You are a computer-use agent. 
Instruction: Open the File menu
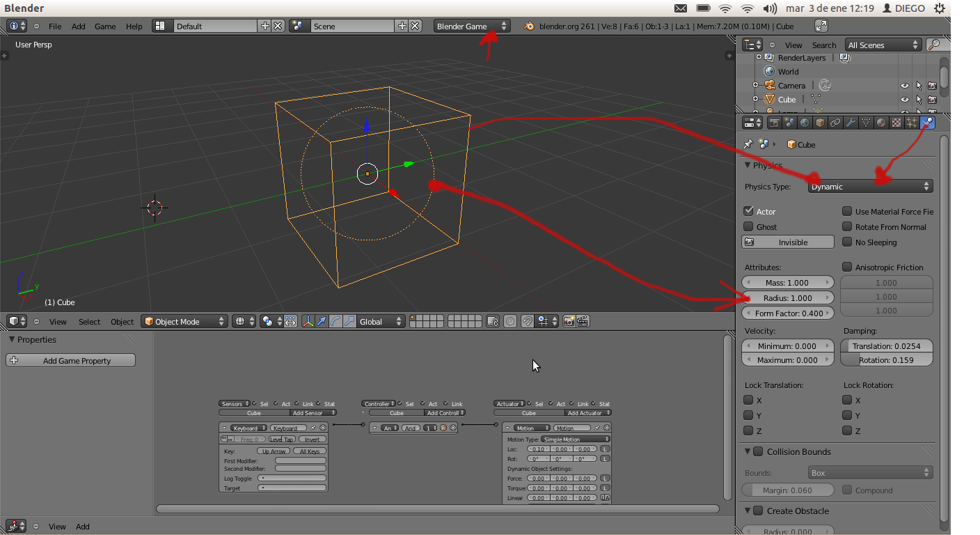(x=55, y=26)
